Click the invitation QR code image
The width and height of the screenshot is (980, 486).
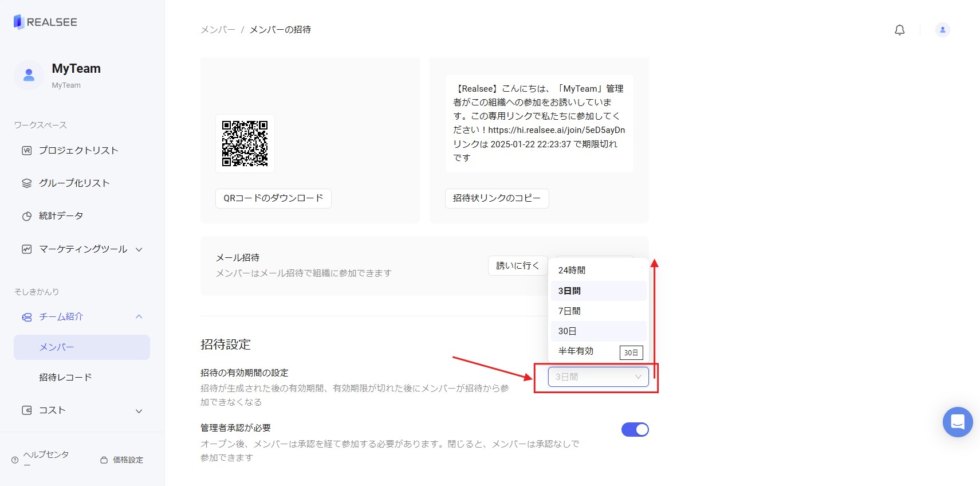(x=245, y=143)
